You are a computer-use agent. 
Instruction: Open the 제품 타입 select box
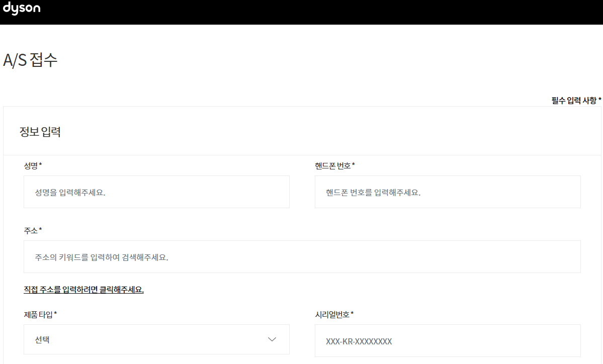[156, 339]
